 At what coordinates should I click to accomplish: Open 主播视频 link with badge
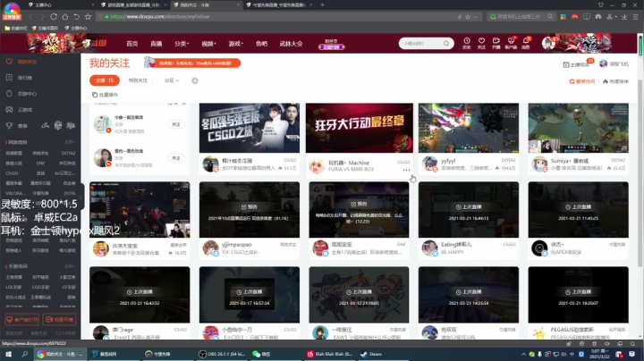click(x=579, y=63)
